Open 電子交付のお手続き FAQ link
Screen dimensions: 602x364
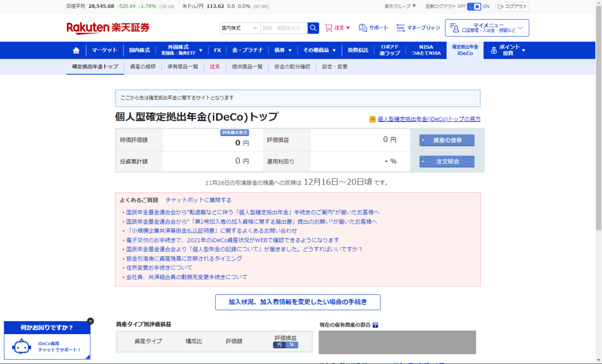click(x=232, y=240)
